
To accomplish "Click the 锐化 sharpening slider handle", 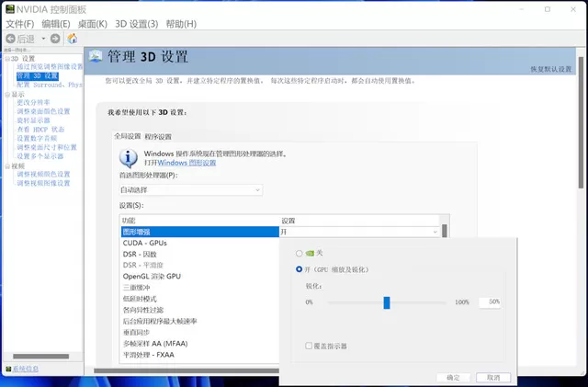I will [x=387, y=302].
